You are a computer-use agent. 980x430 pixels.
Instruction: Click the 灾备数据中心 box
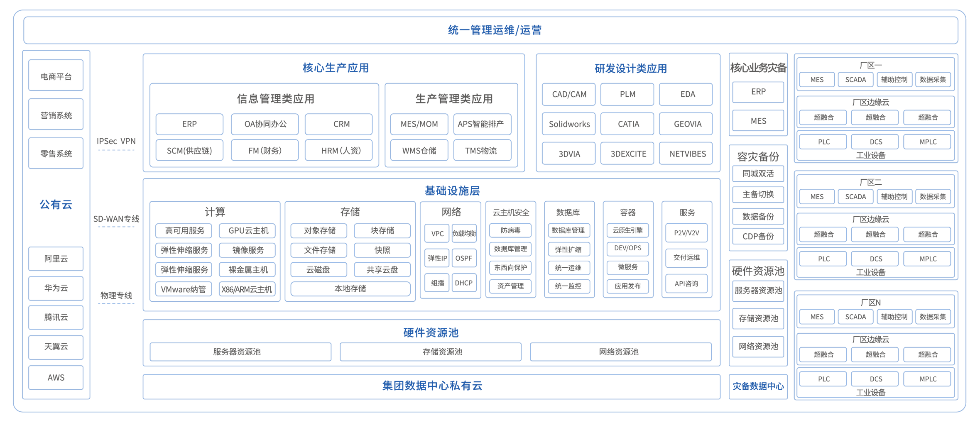(x=758, y=386)
